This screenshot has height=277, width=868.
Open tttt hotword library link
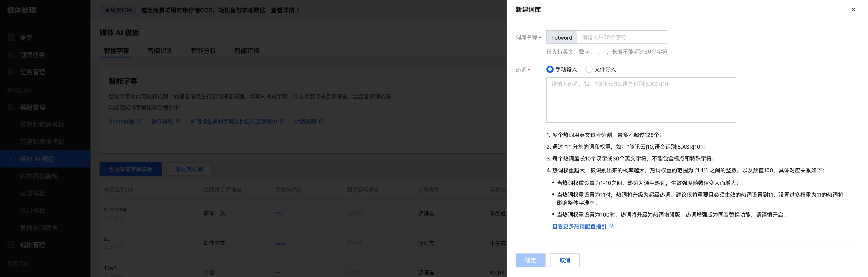(279, 214)
